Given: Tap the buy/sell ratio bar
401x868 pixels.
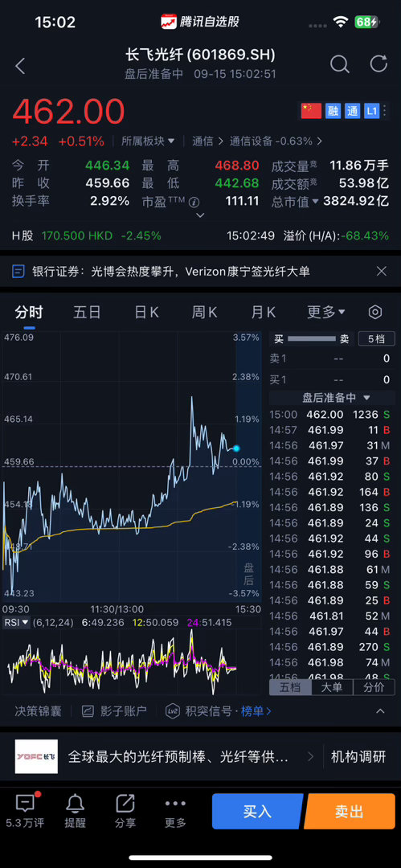Looking at the screenshot, I should tap(313, 339).
